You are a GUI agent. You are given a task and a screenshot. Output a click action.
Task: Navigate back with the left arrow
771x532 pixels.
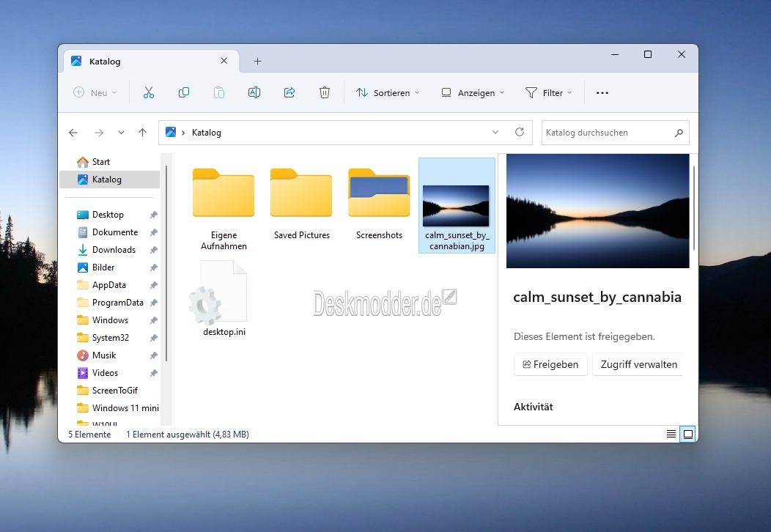(x=73, y=132)
